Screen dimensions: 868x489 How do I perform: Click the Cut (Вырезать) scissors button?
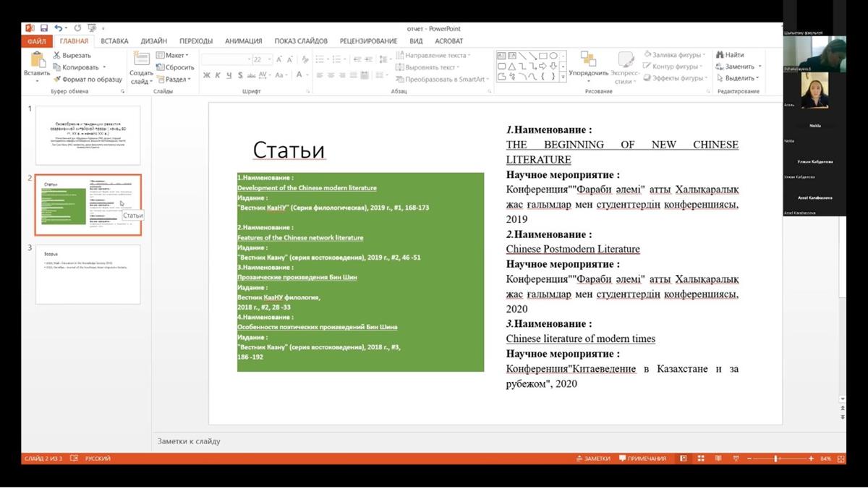tap(71, 55)
